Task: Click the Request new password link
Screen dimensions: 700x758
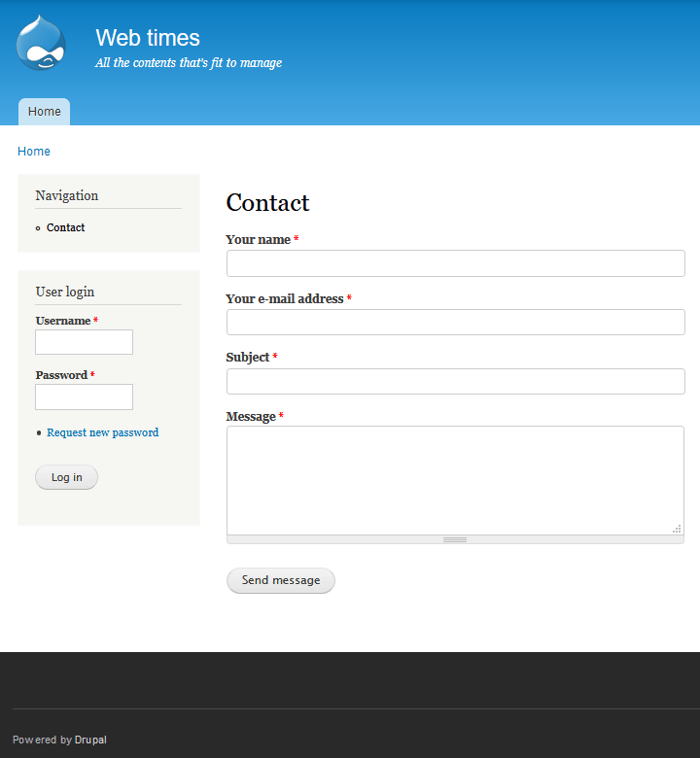Action: (x=102, y=432)
